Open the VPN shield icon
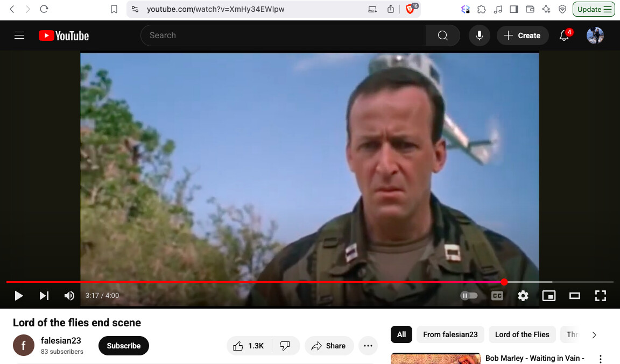This screenshot has height=364, width=620. (x=562, y=9)
